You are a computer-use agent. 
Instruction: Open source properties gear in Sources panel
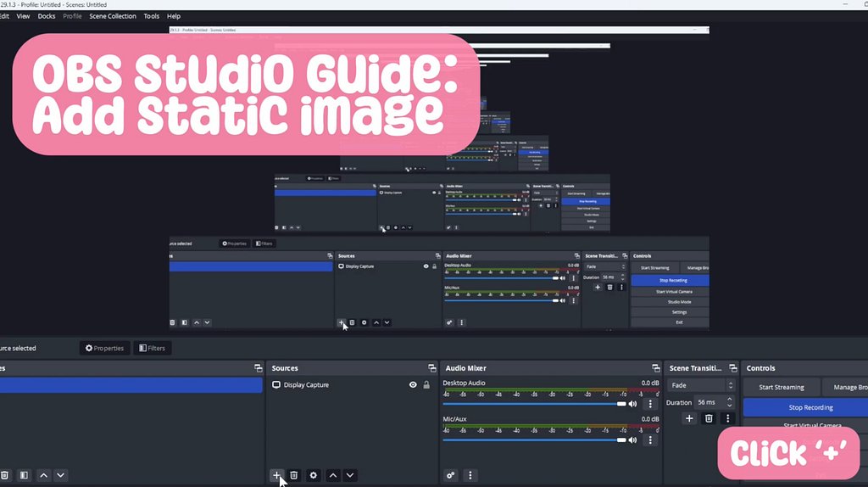[314, 475]
